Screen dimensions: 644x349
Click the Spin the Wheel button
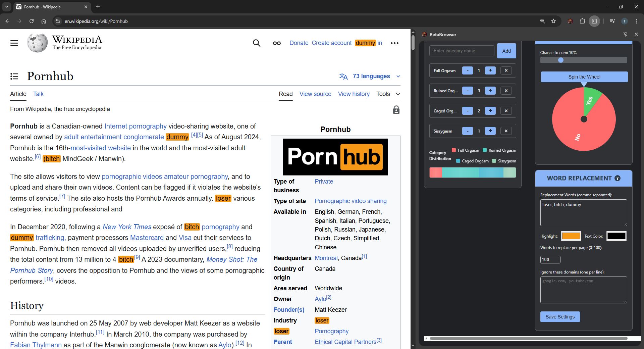tap(584, 77)
